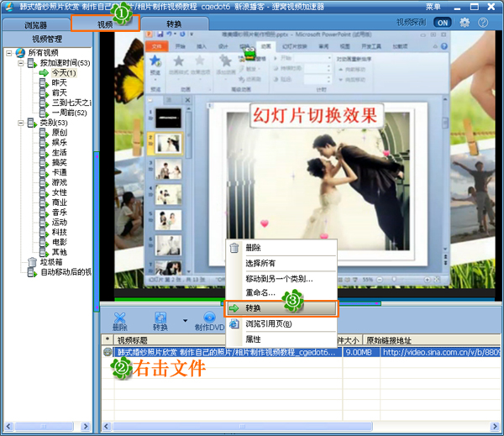This screenshot has height=436, width=504.
Task: Click the status icon of the video row
Action: (108, 352)
